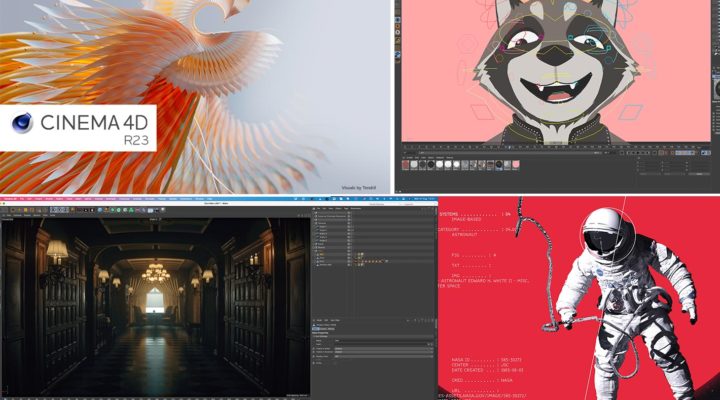Open the Attribute Manager Mode menu
Image resolution: width=720 pixels, height=400 pixels.
tap(320, 321)
